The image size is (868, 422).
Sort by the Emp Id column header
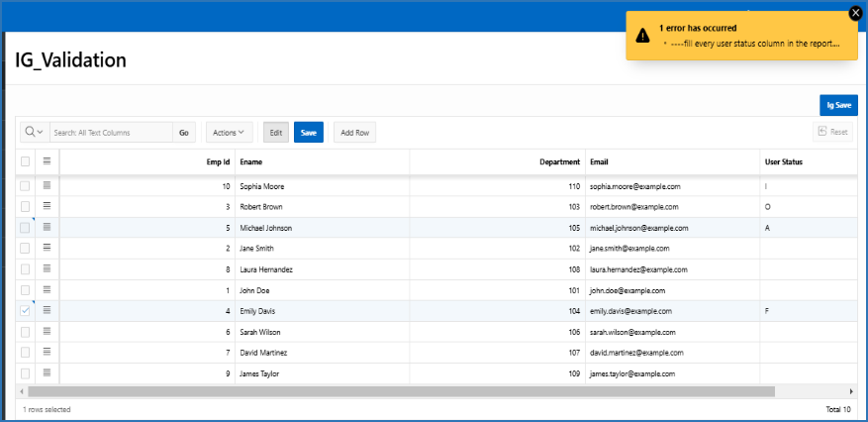click(219, 161)
